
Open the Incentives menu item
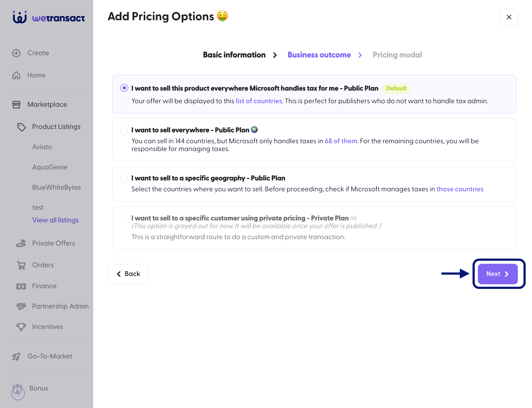pyautogui.click(x=48, y=327)
